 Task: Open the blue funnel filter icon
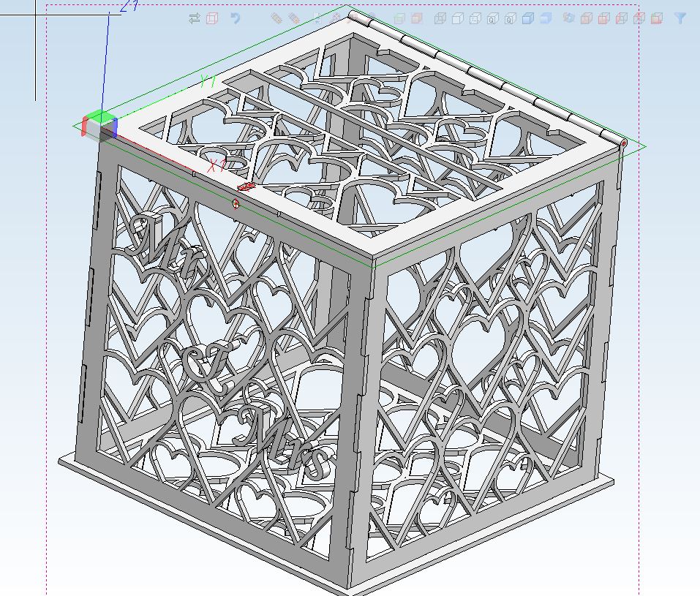point(680,18)
